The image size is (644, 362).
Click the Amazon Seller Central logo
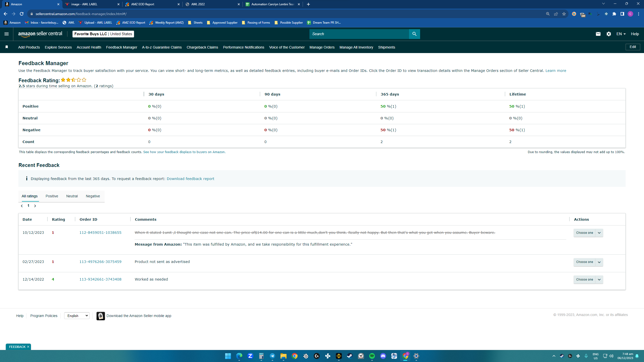pyautogui.click(x=40, y=34)
